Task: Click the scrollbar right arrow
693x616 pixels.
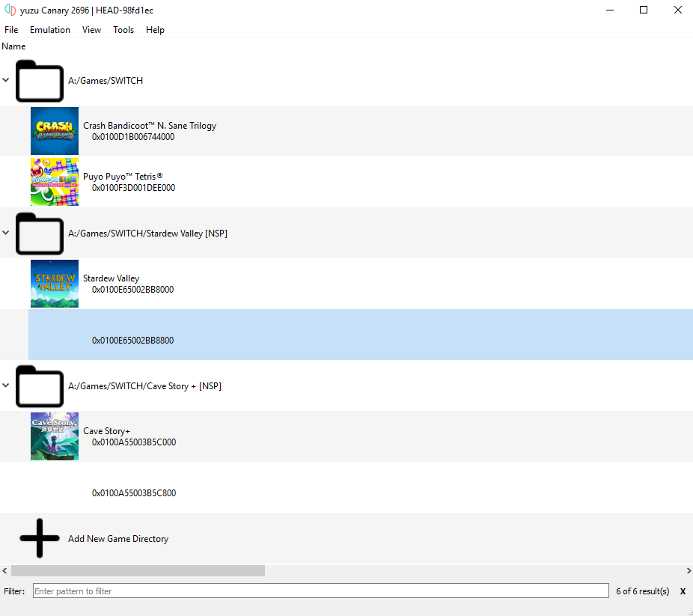Action: (x=689, y=570)
